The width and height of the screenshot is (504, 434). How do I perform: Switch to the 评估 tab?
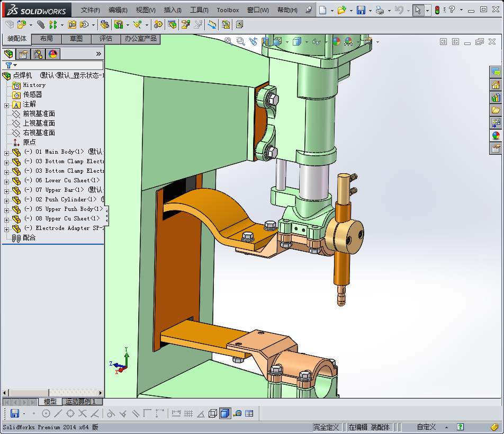106,39
